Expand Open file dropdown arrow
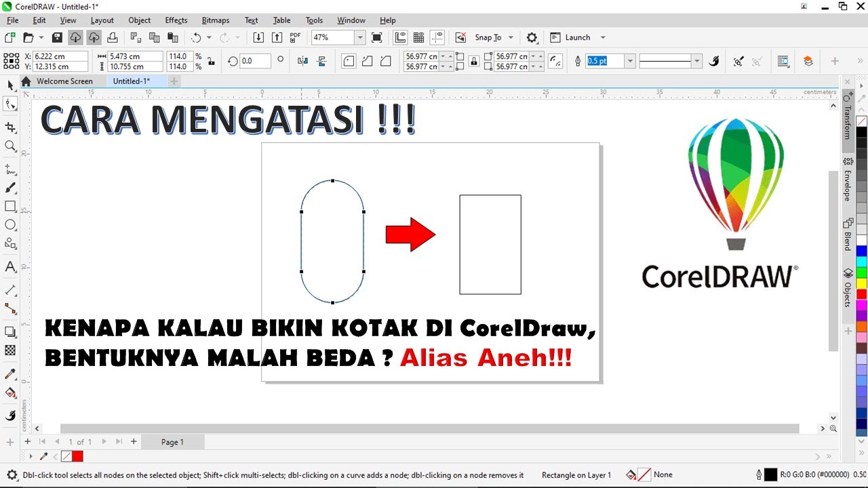Screen dimensions: 868x488 tap(41, 37)
